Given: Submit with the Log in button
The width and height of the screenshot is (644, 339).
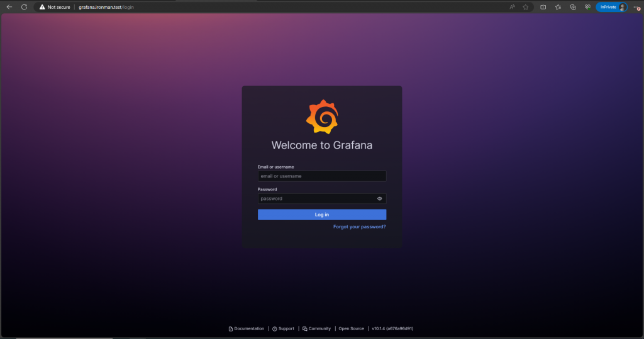Looking at the screenshot, I should (x=322, y=214).
